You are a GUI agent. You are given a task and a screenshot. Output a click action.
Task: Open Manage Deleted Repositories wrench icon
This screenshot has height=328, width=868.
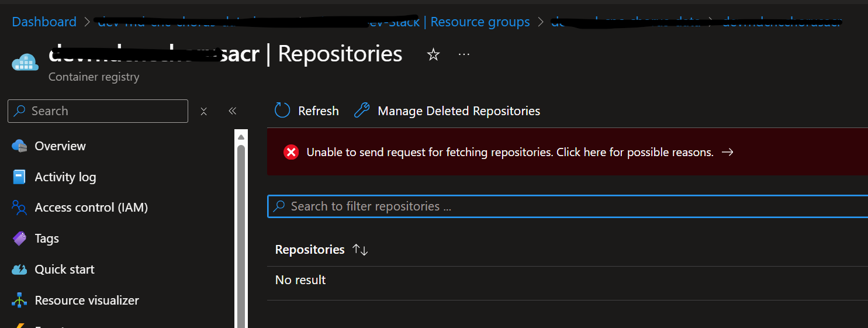[362, 111]
